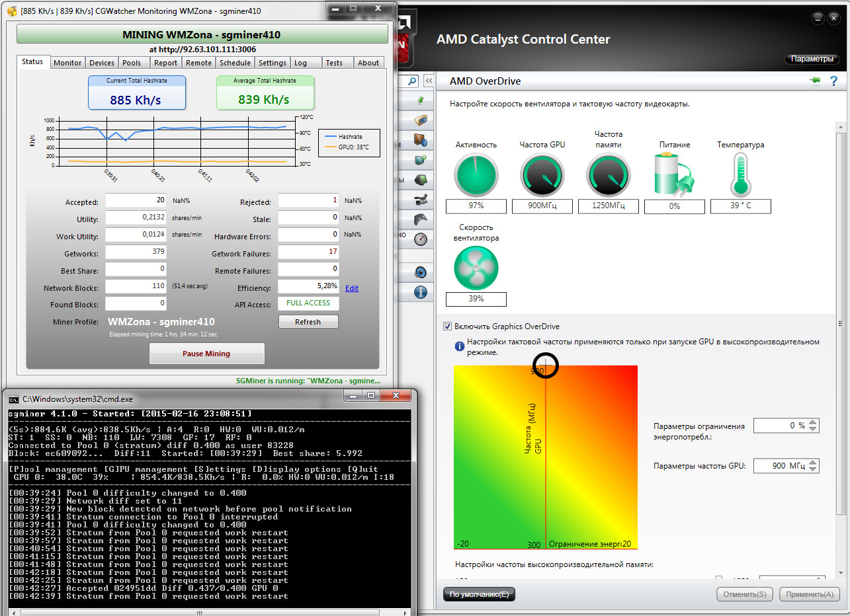The height and width of the screenshot is (616, 850).
Task: Open the black display sidebar icon
Action: point(420,179)
